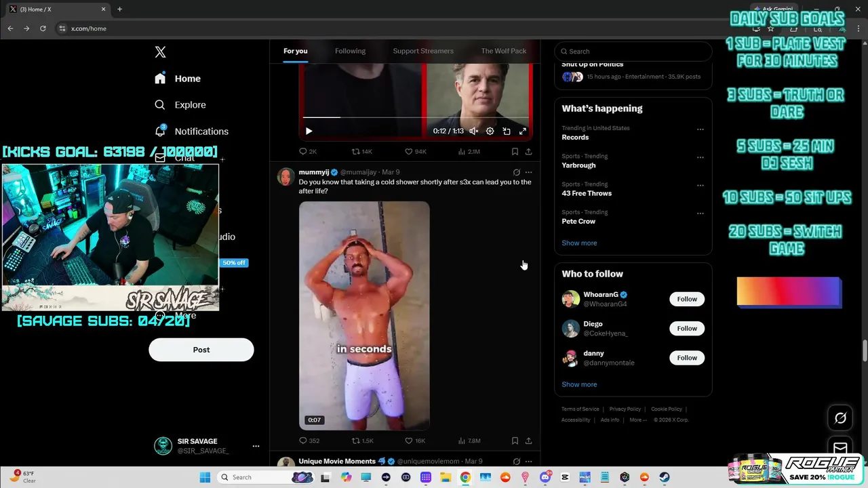Show more under Who to follow
This screenshot has height=488, width=868.
pos(579,384)
